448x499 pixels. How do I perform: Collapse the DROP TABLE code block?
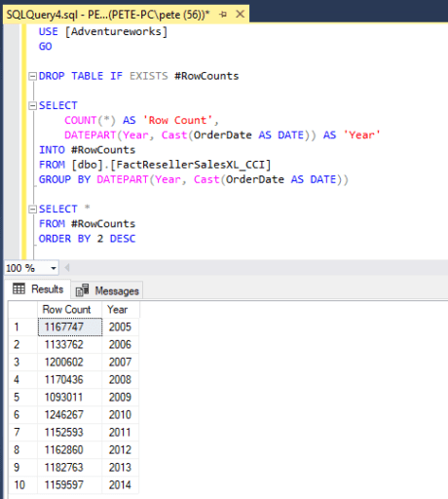32,76
